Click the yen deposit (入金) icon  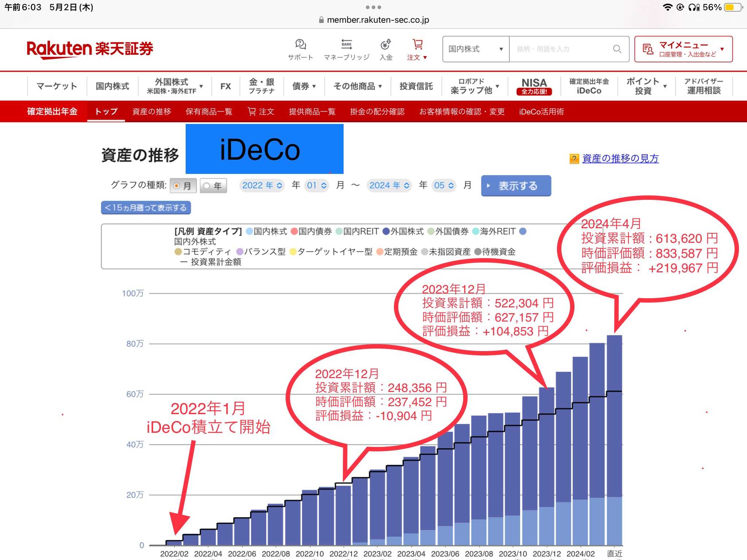pos(386,44)
